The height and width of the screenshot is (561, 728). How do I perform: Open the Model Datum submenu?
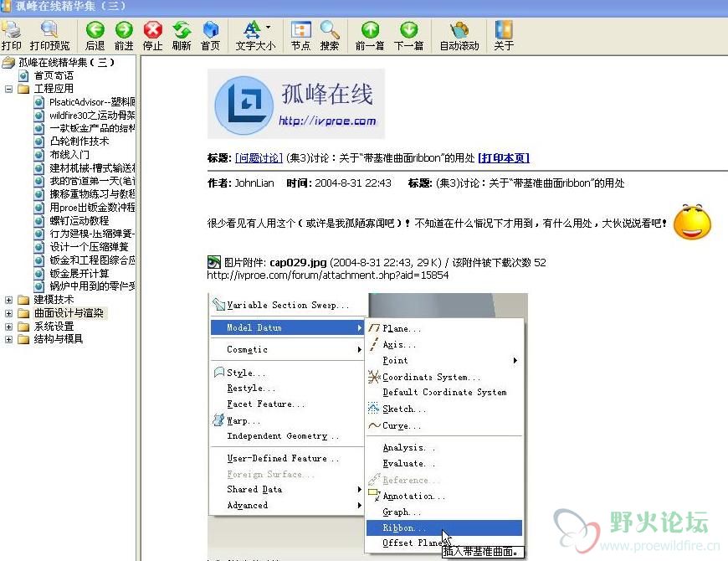(x=286, y=328)
